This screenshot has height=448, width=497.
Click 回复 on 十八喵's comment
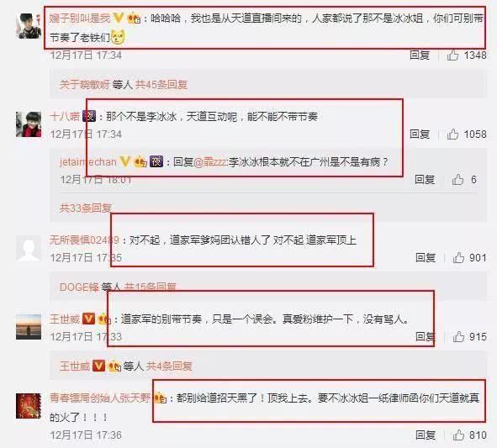click(x=420, y=134)
